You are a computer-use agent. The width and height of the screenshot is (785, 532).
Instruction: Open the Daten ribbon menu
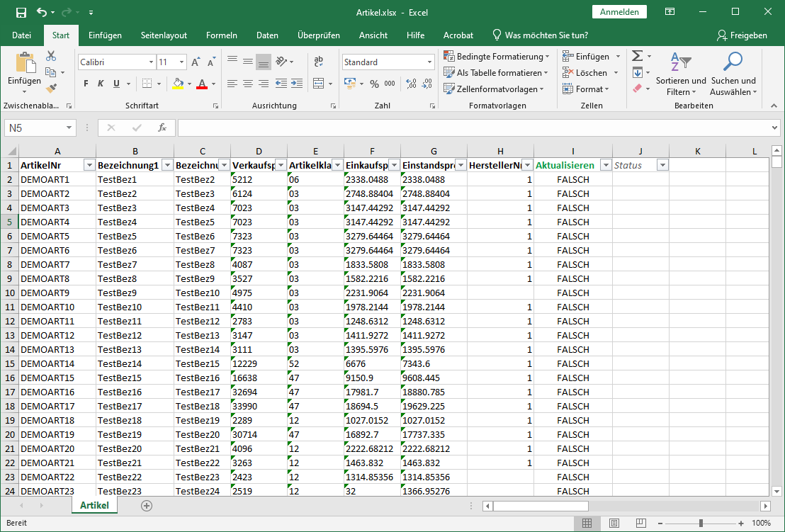coord(267,35)
